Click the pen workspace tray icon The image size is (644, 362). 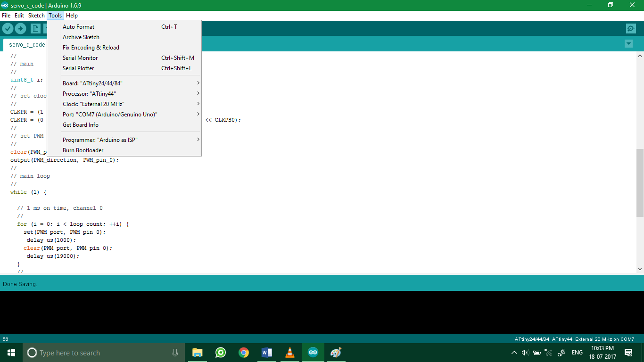point(561,353)
